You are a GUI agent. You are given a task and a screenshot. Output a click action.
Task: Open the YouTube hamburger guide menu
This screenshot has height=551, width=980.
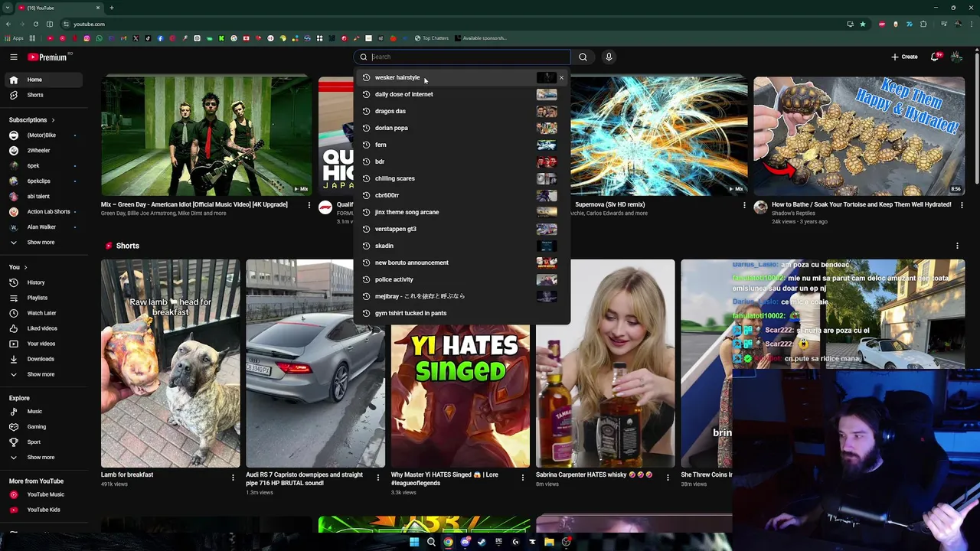14,57
